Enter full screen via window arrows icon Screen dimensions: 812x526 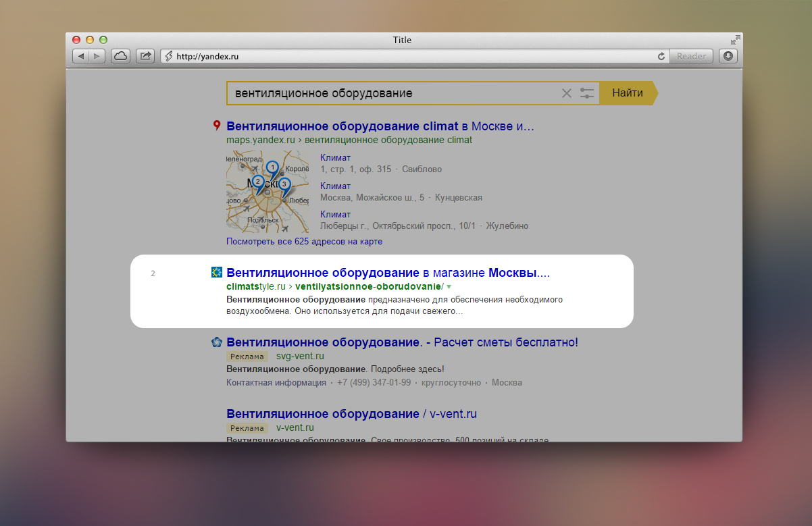[x=735, y=40]
